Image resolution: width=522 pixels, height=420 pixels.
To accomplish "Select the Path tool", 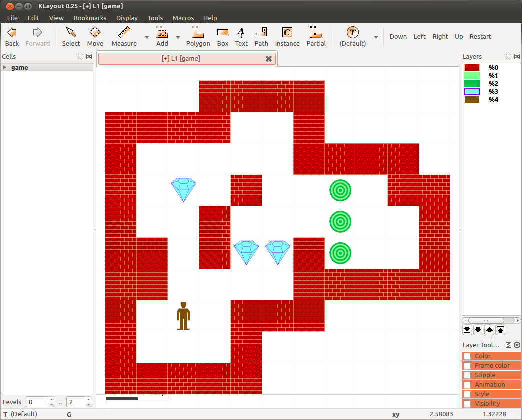I will pyautogui.click(x=261, y=37).
